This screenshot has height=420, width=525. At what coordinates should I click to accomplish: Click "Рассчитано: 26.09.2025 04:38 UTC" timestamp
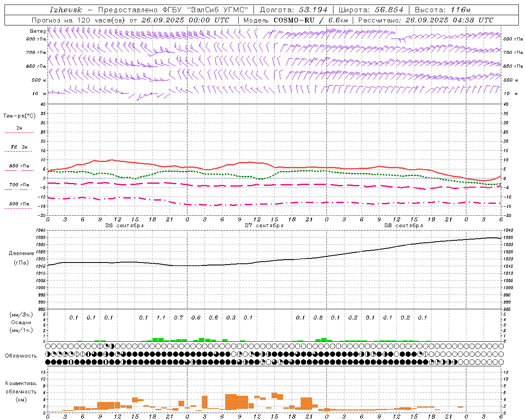pos(426,20)
